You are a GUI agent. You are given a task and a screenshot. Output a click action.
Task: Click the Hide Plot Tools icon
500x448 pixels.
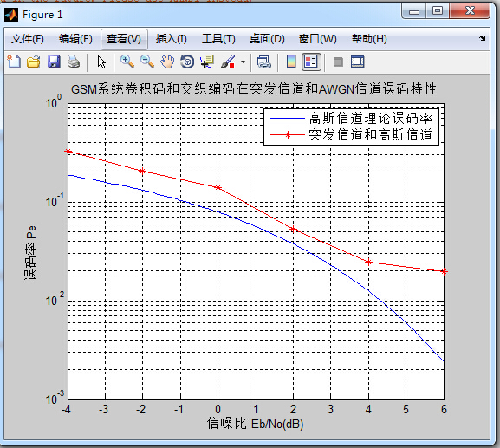338,62
